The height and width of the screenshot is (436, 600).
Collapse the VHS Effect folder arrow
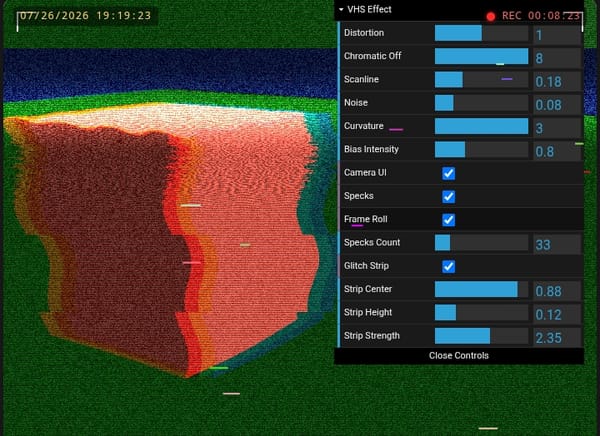point(341,10)
